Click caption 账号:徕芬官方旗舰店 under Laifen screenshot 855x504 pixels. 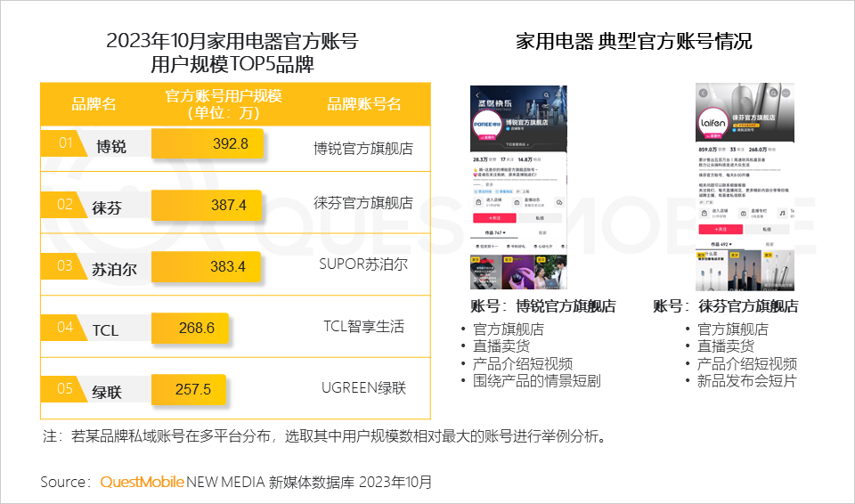point(726,306)
